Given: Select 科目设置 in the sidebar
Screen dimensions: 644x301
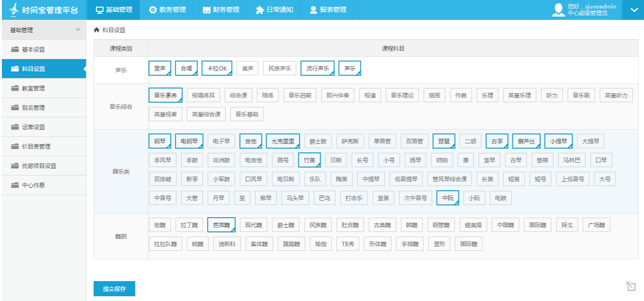Looking at the screenshot, I should (44, 69).
